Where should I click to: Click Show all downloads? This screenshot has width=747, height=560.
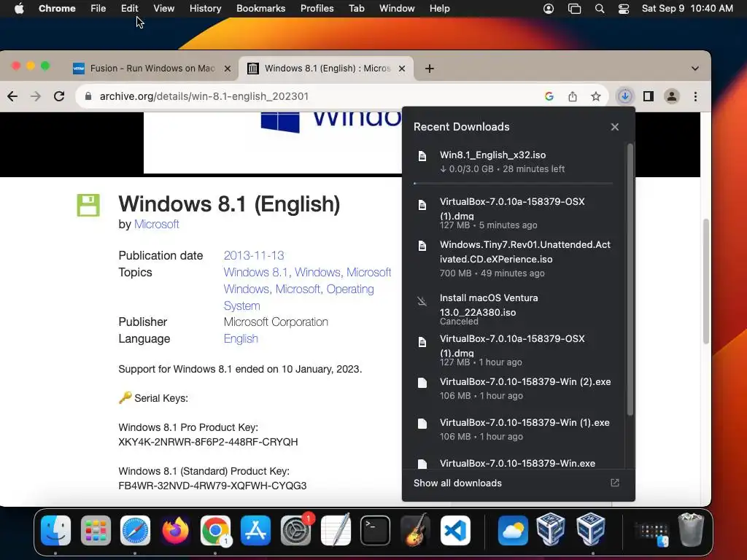point(457,483)
